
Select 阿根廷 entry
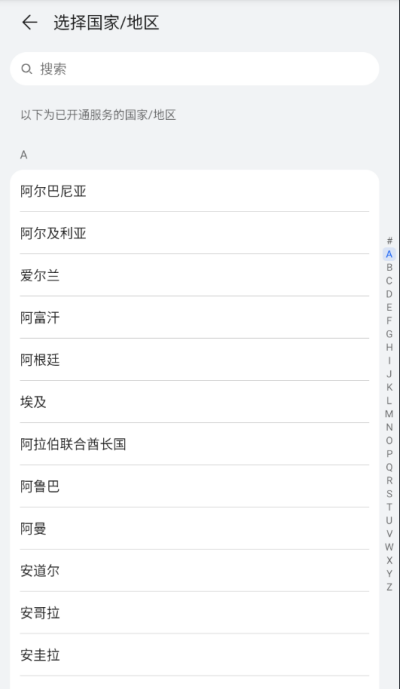[x=194, y=359]
